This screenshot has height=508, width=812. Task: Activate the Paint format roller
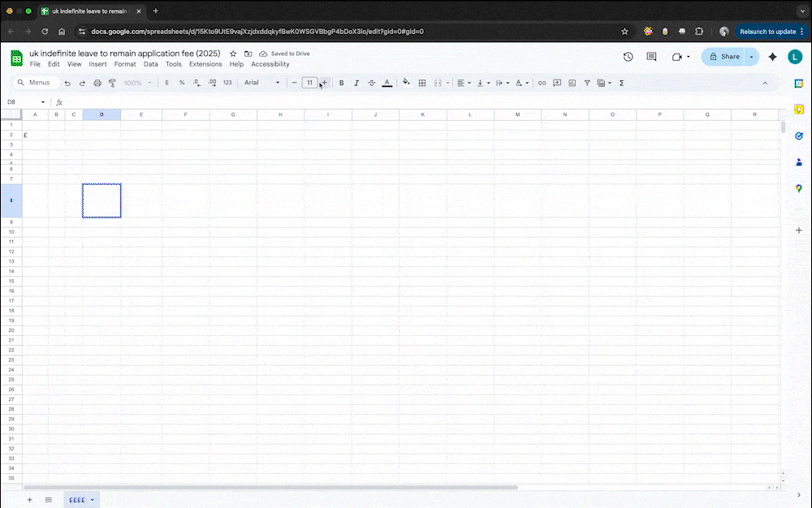coord(112,83)
